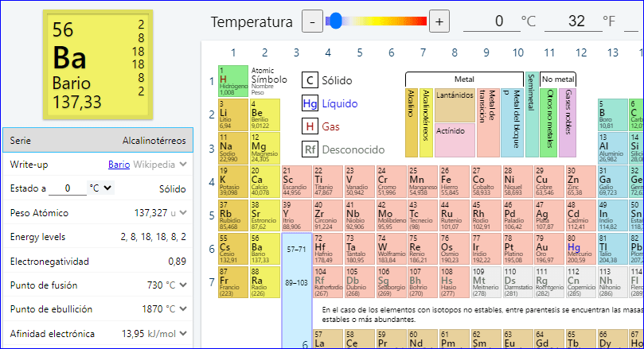Highlight the Metal de transición category
This screenshot has width=644, height=349.
point(488,122)
